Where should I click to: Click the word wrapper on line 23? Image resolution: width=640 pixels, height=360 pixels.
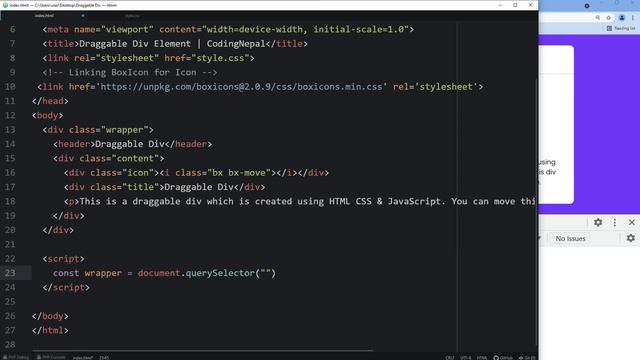[103, 273]
